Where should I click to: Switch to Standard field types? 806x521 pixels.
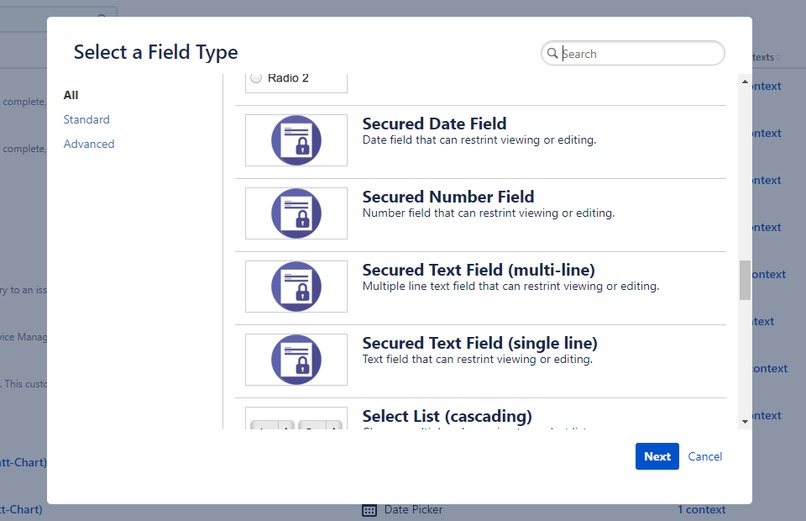point(86,120)
